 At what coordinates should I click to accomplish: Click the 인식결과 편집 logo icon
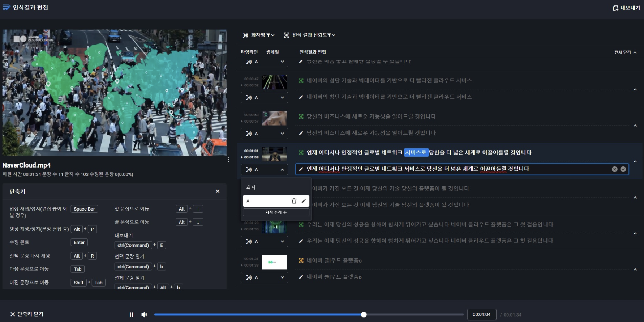point(6,8)
